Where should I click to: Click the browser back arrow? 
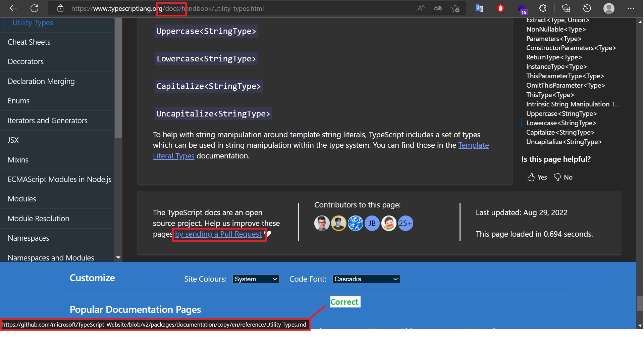point(13,8)
